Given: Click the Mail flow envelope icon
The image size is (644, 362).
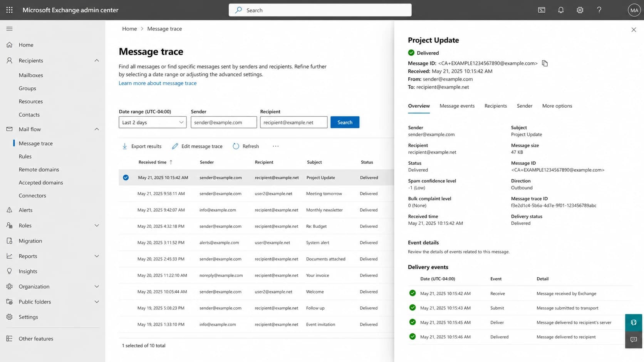Looking at the screenshot, I should click(x=10, y=129).
